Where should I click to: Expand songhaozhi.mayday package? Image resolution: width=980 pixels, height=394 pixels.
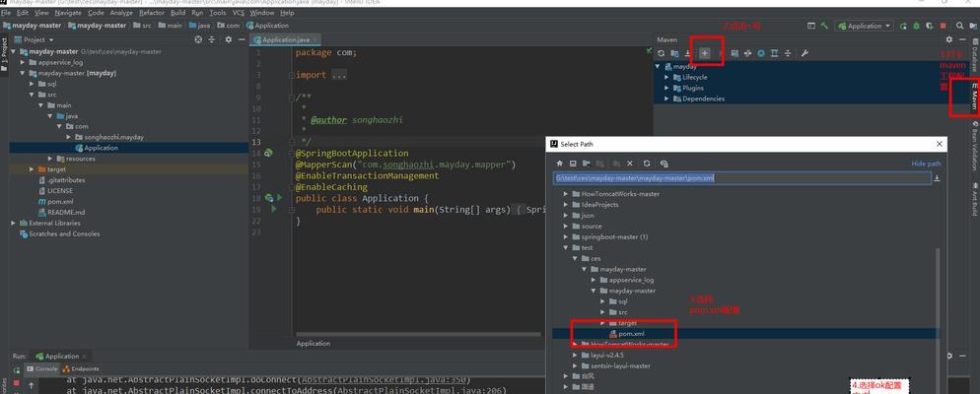click(69, 137)
